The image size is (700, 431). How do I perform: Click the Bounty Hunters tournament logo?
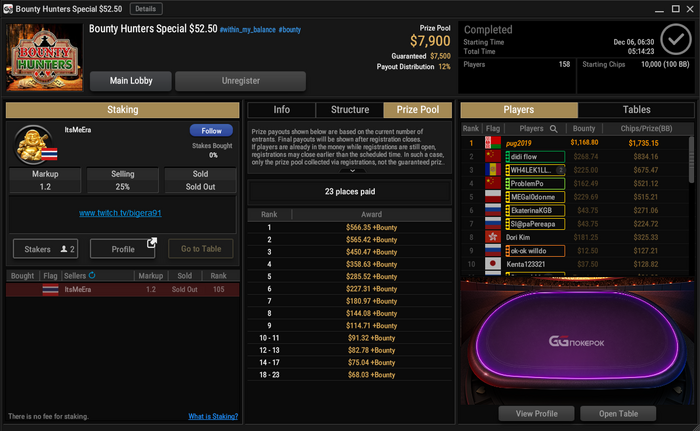[x=45, y=57]
